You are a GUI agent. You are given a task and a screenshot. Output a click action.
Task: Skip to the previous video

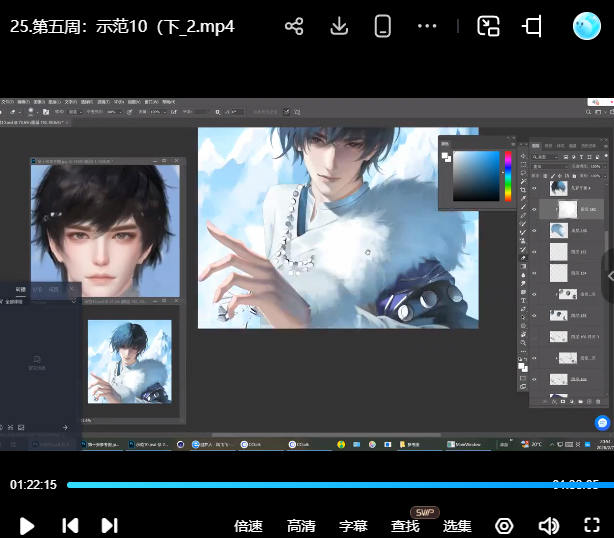click(x=70, y=525)
